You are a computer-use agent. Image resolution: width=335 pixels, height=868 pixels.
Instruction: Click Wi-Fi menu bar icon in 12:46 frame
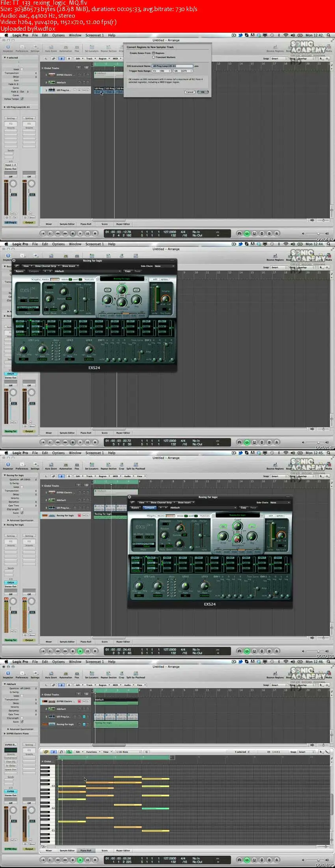click(x=286, y=662)
